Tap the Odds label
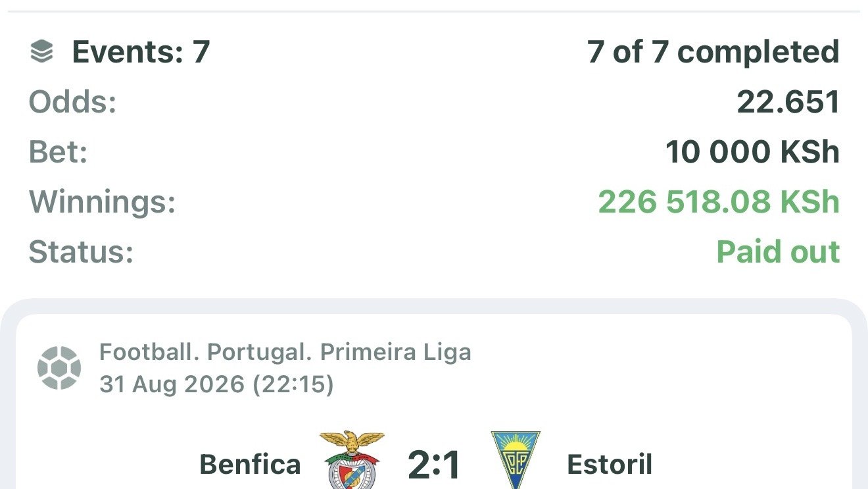Viewport: 868px width, 489px height. click(72, 102)
